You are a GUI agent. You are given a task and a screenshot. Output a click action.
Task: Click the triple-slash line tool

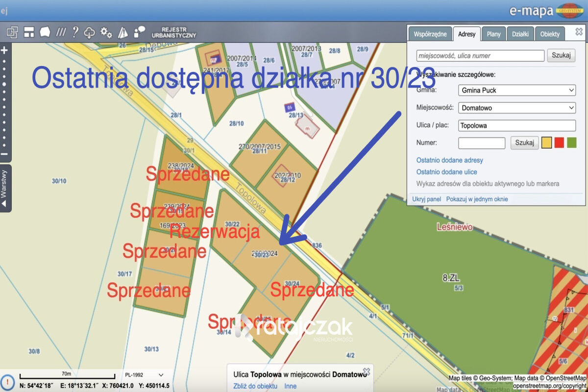tap(61, 32)
